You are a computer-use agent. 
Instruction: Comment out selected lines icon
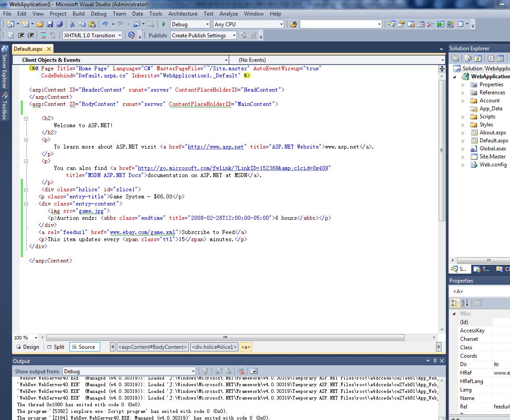[x=43, y=36]
